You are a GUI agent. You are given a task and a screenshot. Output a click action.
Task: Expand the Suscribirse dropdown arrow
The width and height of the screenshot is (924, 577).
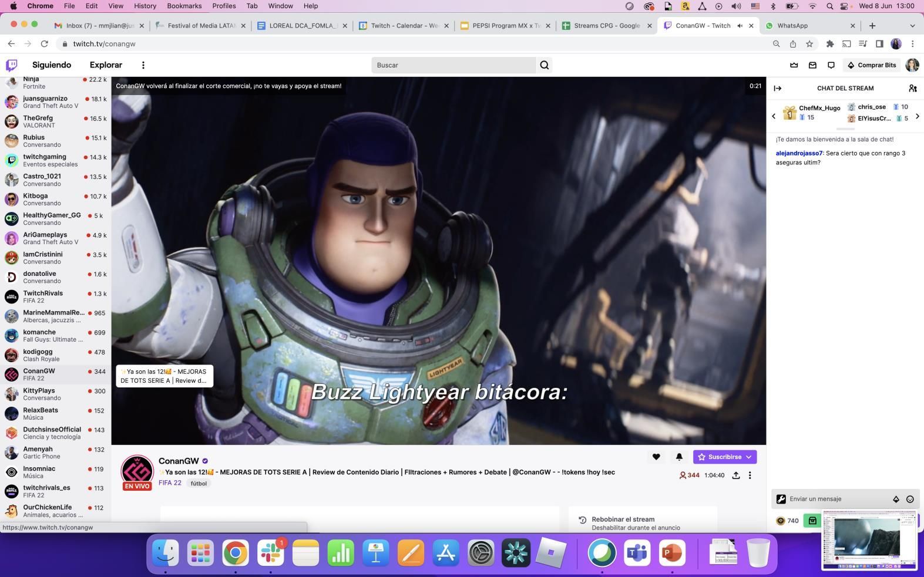[748, 457]
